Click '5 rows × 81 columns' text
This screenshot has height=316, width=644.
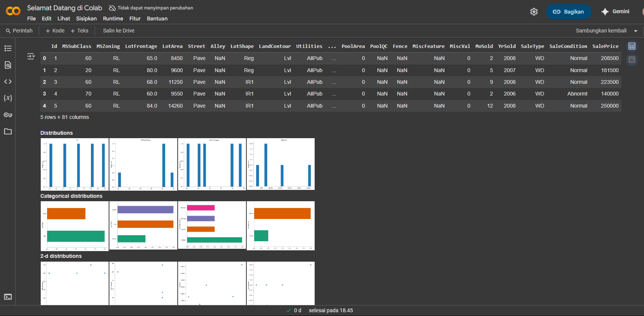(x=65, y=117)
